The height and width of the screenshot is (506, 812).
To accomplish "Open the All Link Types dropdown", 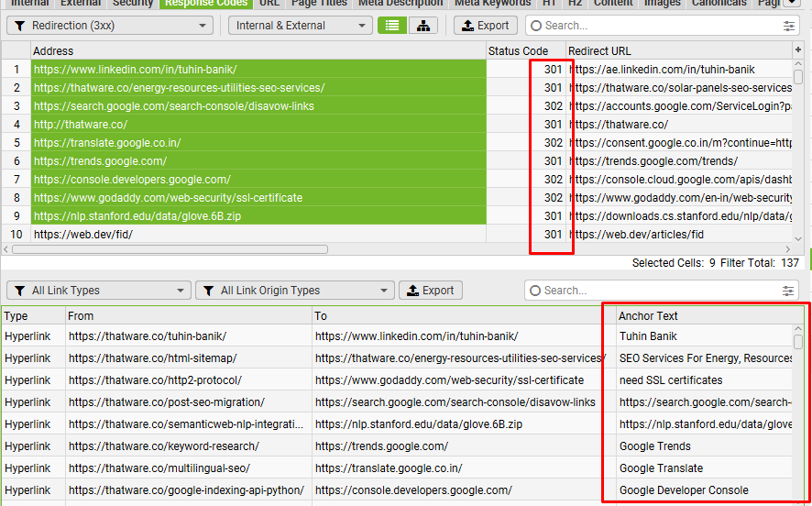I will 99,291.
